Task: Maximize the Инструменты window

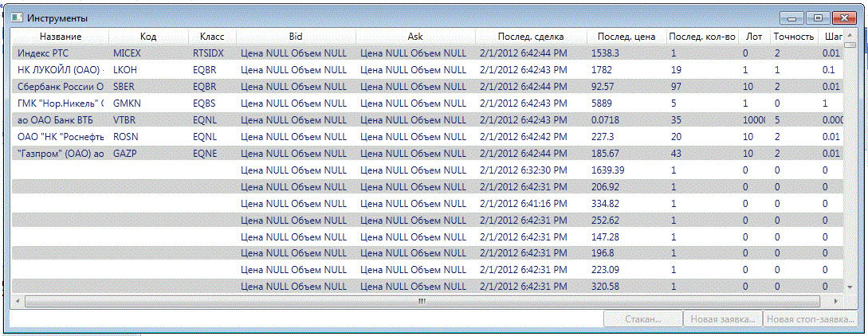Action: (817, 18)
